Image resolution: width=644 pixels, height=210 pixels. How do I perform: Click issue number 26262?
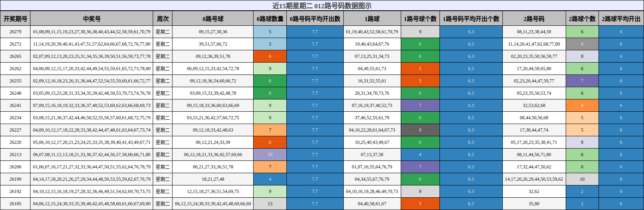[x=15, y=69]
